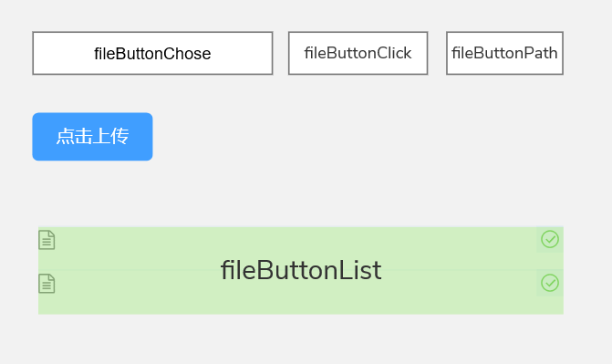Select the first uploaded file row

301,240
